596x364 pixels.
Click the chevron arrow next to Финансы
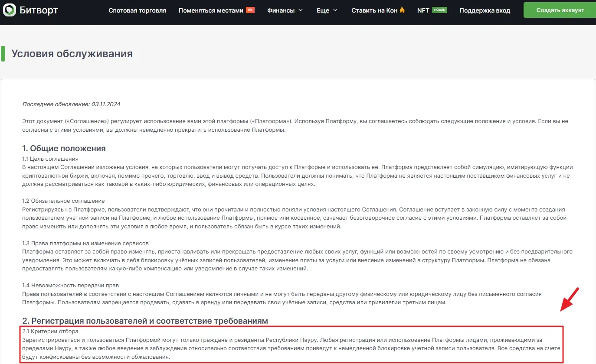[x=301, y=10]
